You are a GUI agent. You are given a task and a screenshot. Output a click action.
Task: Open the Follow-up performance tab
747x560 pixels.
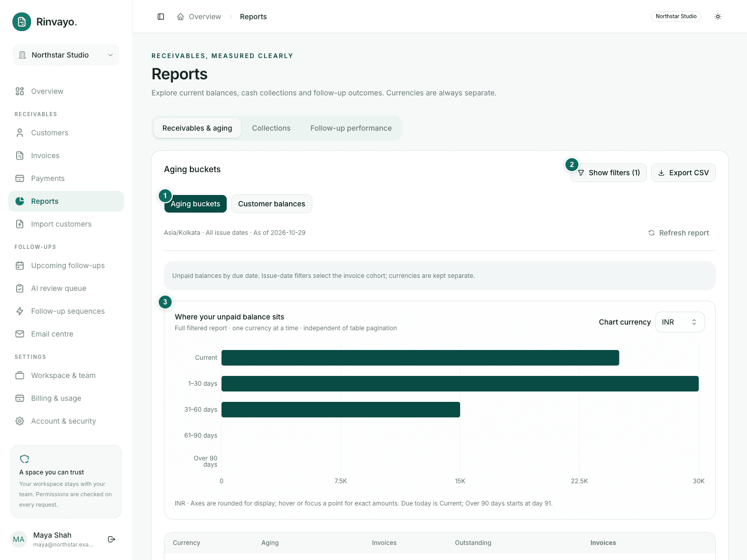pos(351,128)
